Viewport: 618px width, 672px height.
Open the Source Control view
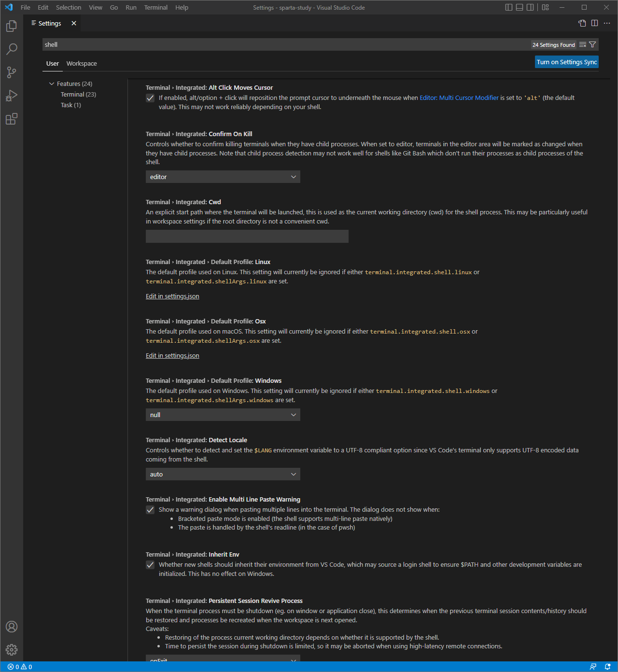12,72
